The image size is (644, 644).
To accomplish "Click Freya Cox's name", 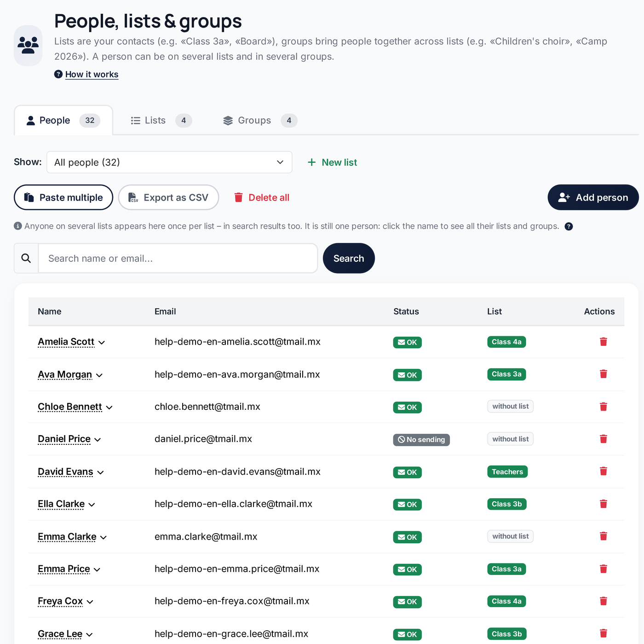I will 60,601.
